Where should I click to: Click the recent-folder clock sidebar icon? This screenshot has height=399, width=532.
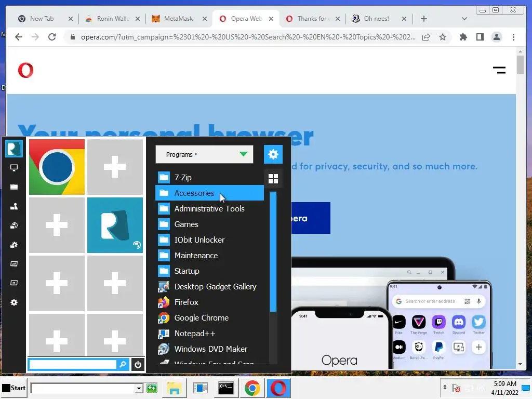(x=14, y=225)
